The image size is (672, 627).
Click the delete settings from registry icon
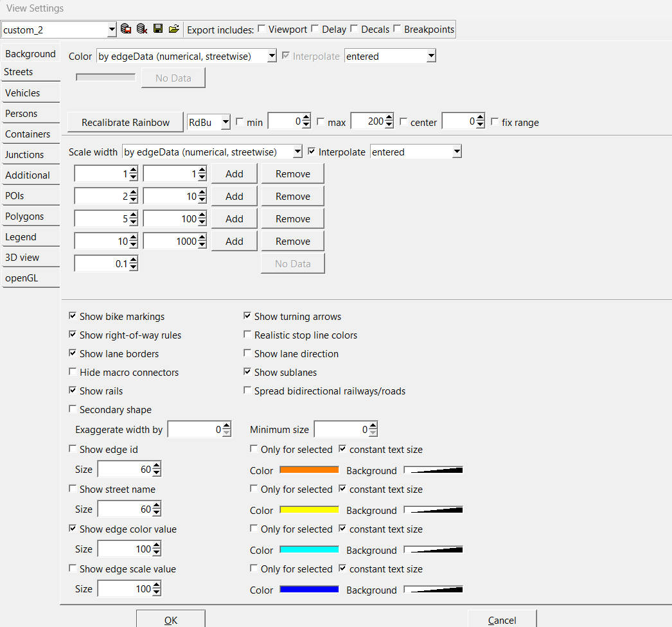point(141,29)
